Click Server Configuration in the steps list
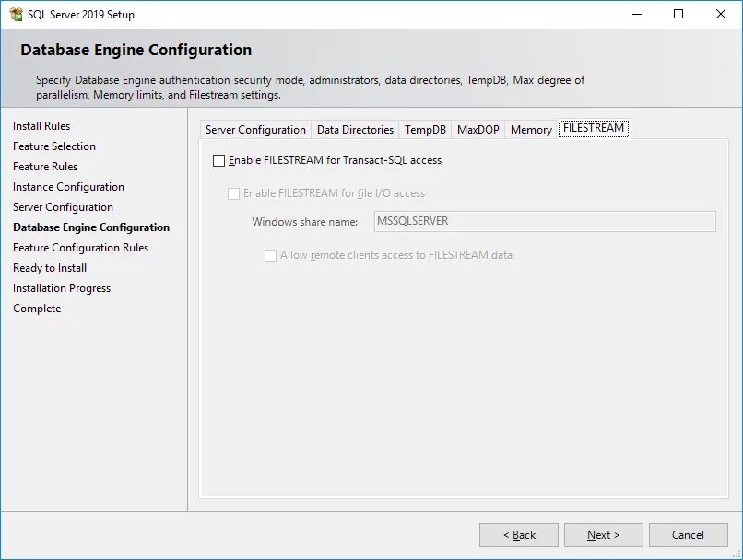 point(63,207)
